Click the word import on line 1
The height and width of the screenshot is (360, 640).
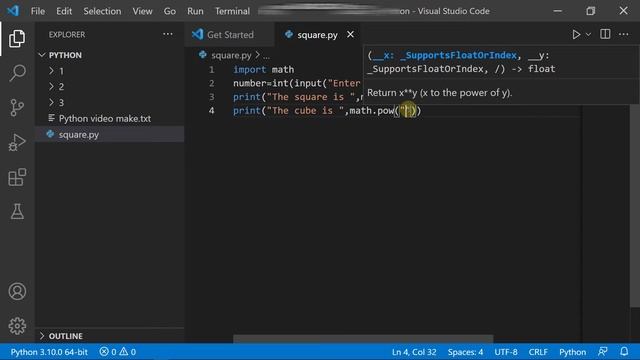[x=249, y=69]
